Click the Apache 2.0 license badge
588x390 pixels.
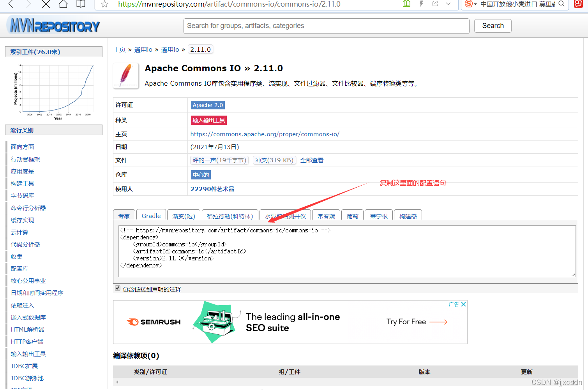[x=208, y=105]
